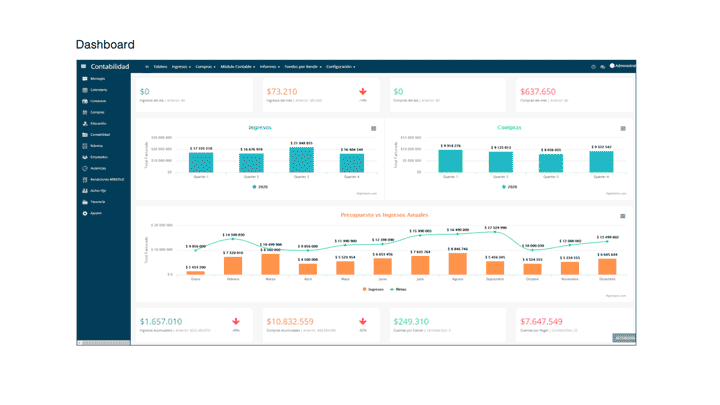Toggle 2020 series in Compras chart legend
Image resolution: width=720 pixels, height=405 pixels.
point(510,187)
